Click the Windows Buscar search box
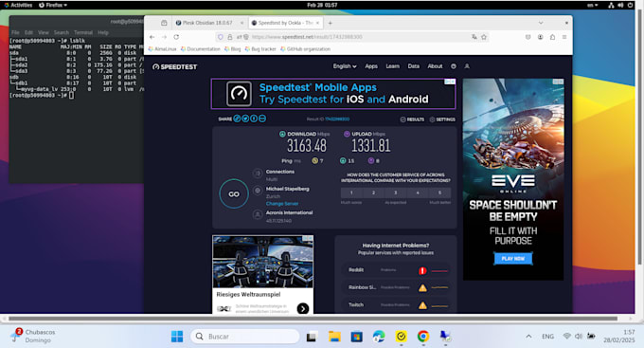Viewport: 644px width, 348px height. (x=244, y=337)
